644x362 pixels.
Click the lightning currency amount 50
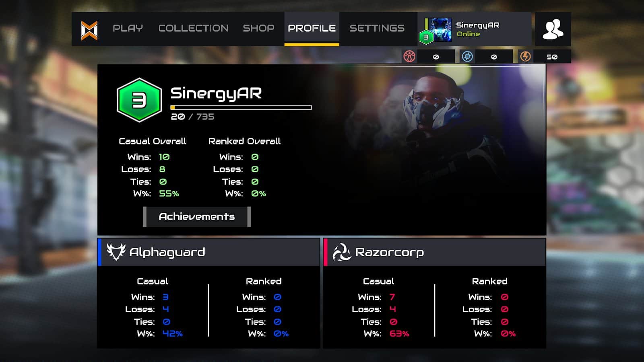click(552, 57)
